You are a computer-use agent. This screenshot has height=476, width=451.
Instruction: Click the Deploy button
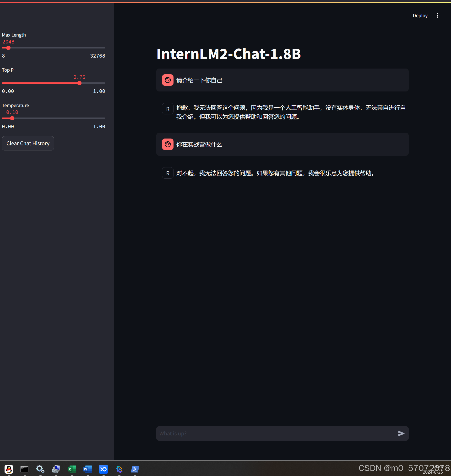[420, 16]
